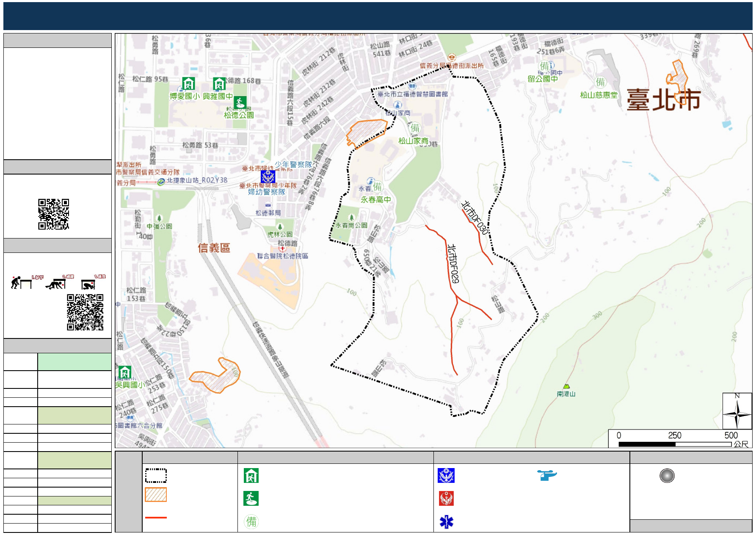Viewport: 756px width, 535px height.
Task: Click the north arrow compass rose
Action: (x=737, y=411)
